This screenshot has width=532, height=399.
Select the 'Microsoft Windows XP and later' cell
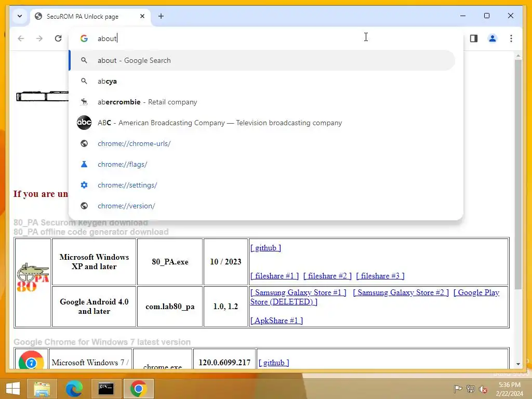(x=94, y=262)
